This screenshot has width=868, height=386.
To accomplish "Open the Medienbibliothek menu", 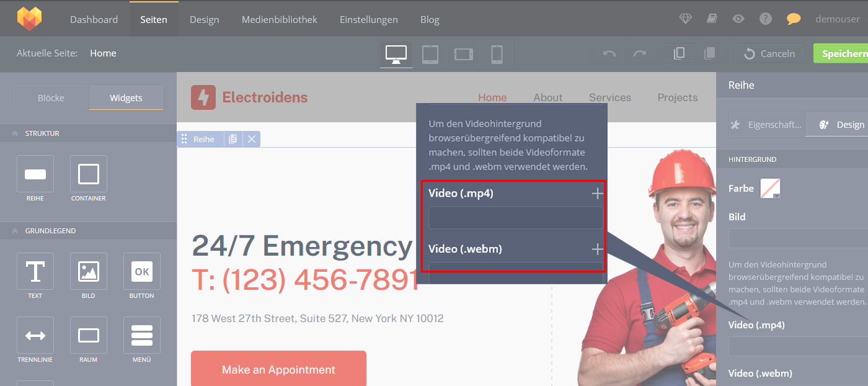I will [x=279, y=19].
